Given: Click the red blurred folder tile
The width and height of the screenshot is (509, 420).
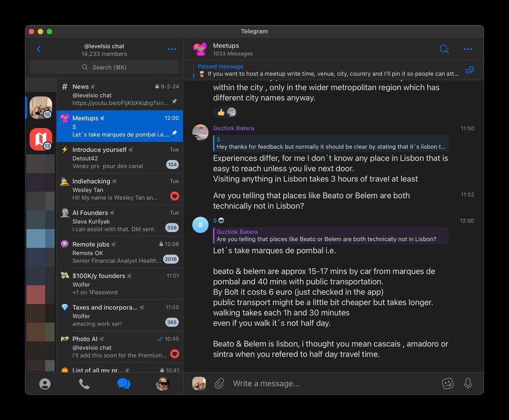Looking at the screenshot, I should [35, 295].
